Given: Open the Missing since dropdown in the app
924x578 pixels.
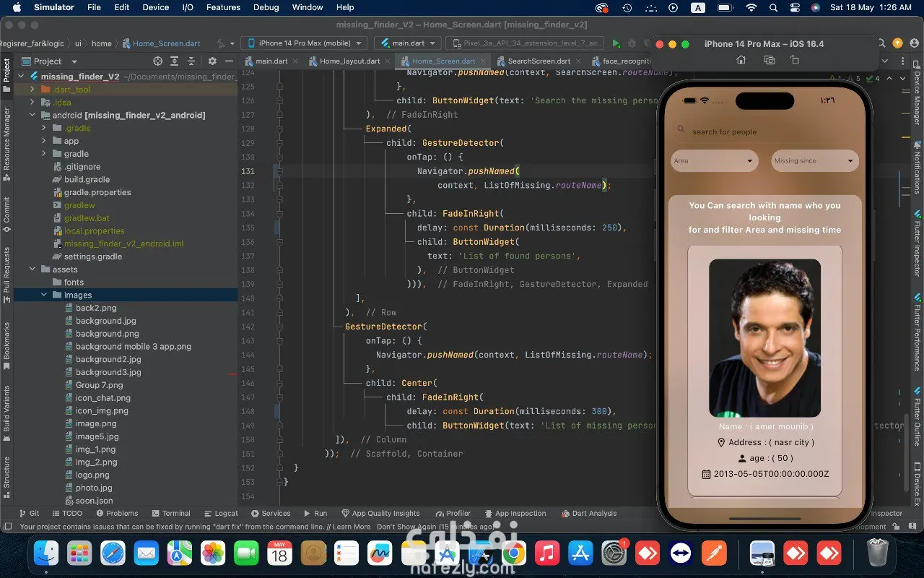Looking at the screenshot, I should tap(815, 160).
